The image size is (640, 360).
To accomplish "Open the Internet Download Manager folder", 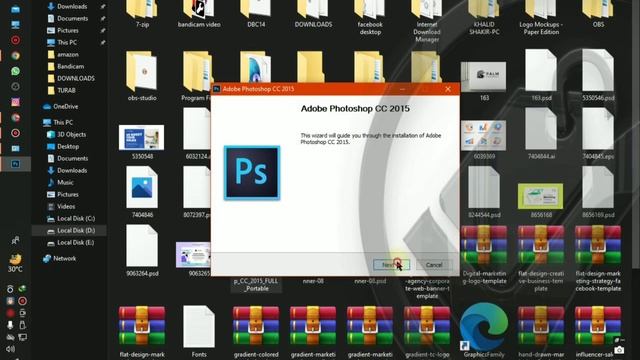I will coord(427,21).
